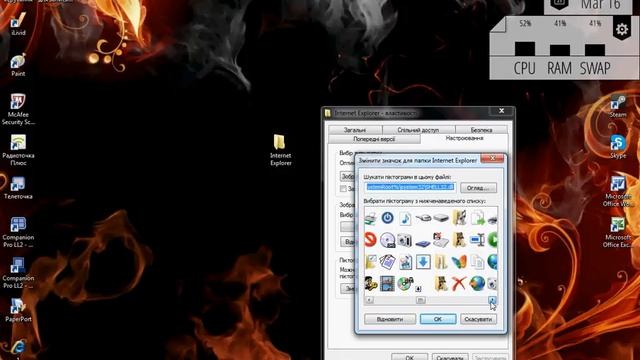This screenshot has width=640, height=360.
Task: Click the RAM usage bar in widget
Action: coord(560,50)
